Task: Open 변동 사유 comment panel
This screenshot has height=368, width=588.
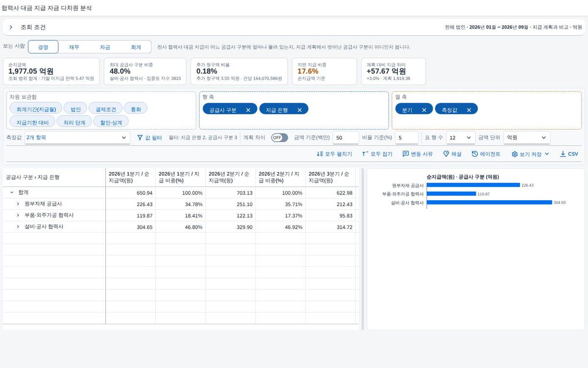Action: [417, 154]
